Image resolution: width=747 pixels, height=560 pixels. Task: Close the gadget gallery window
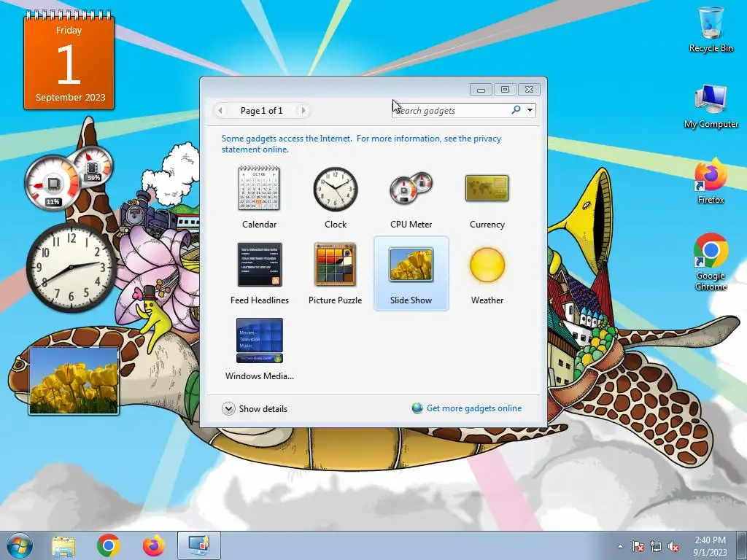[x=530, y=89]
